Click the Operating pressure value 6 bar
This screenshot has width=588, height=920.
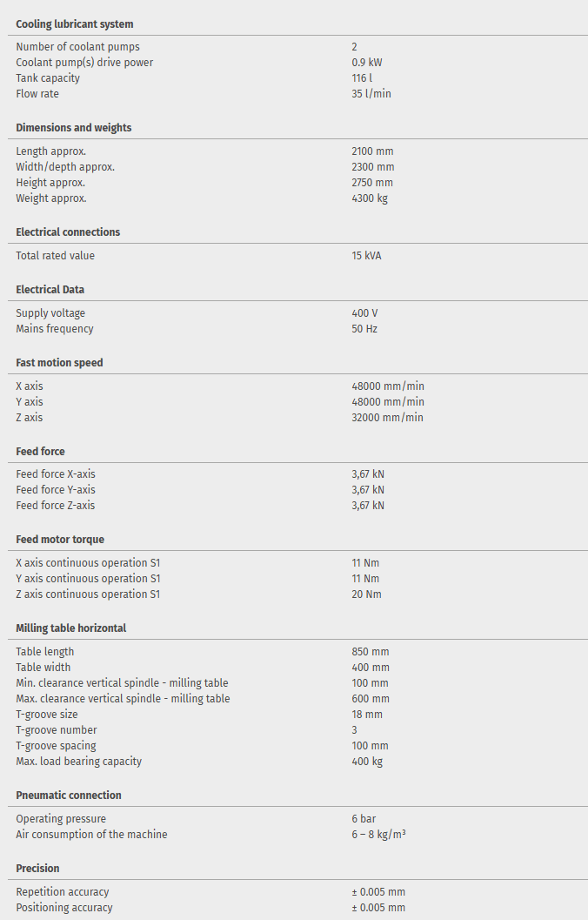tap(364, 819)
